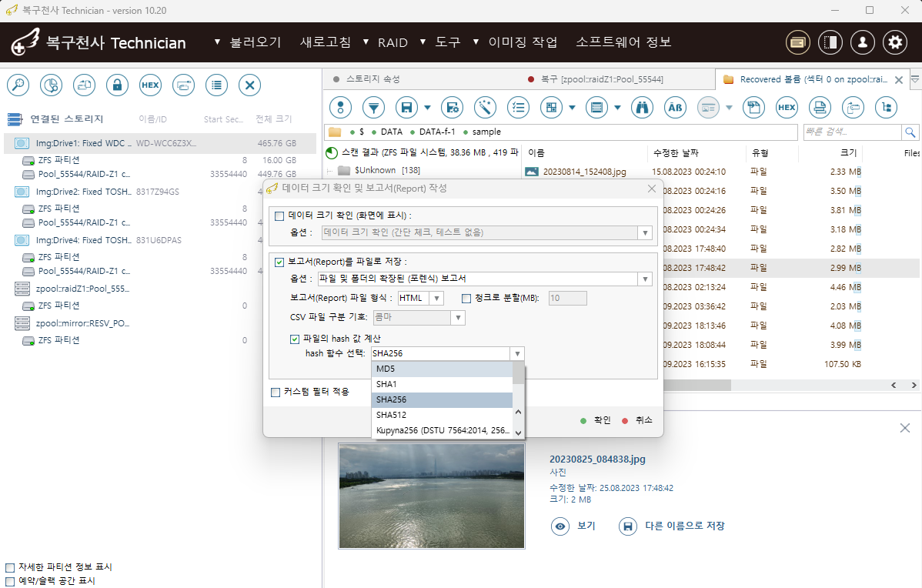Uncheck 파일의 hash 값 계산 checkbox
The image size is (922, 588).
pyautogui.click(x=295, y=339)
